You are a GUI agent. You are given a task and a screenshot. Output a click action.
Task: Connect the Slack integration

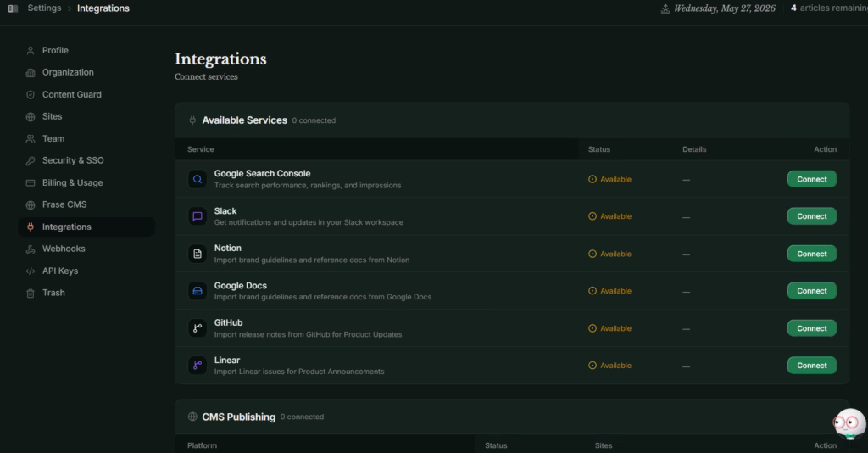click(811, 216)
